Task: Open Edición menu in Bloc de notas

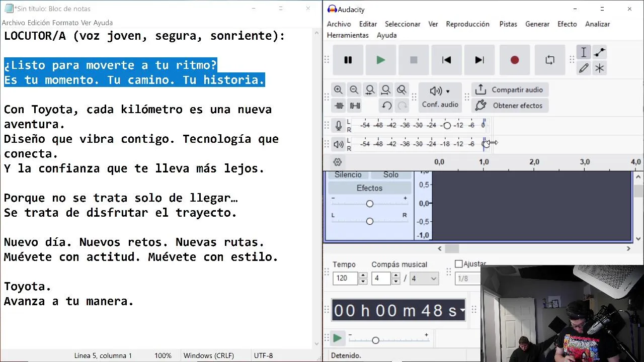Action: [39, 23]
